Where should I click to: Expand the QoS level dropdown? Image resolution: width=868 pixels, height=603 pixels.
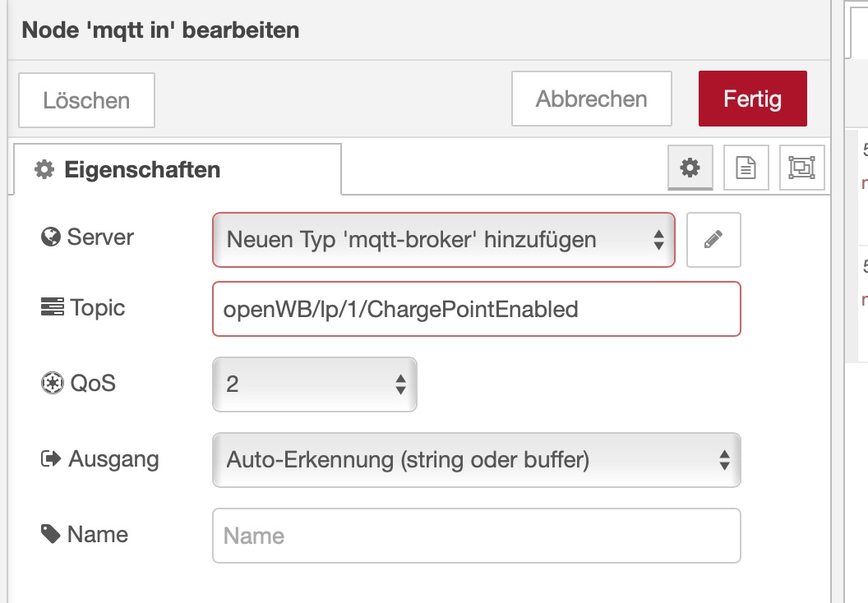pyautogui.click(x=315, y=384)
